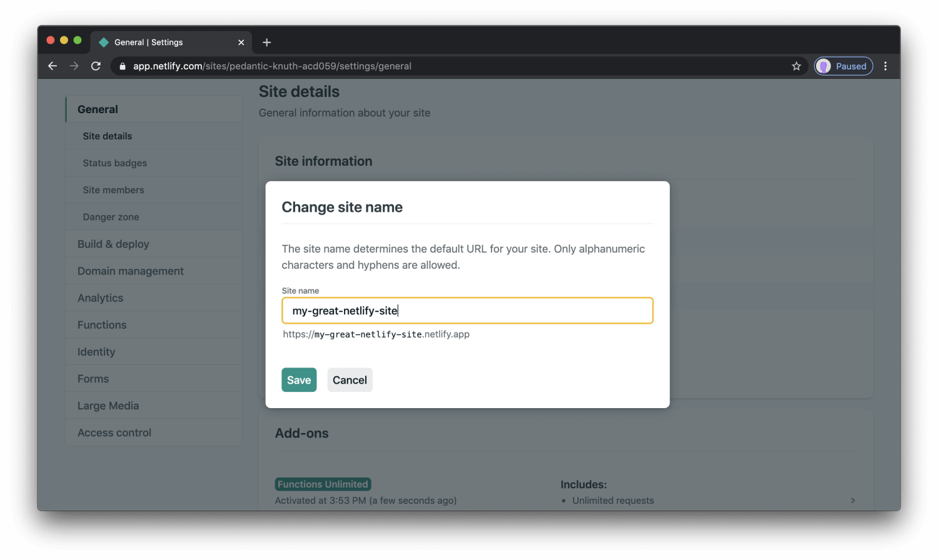The image size is (938, 560).
Task: Click the browser back arrow
Action: point(53,66)
